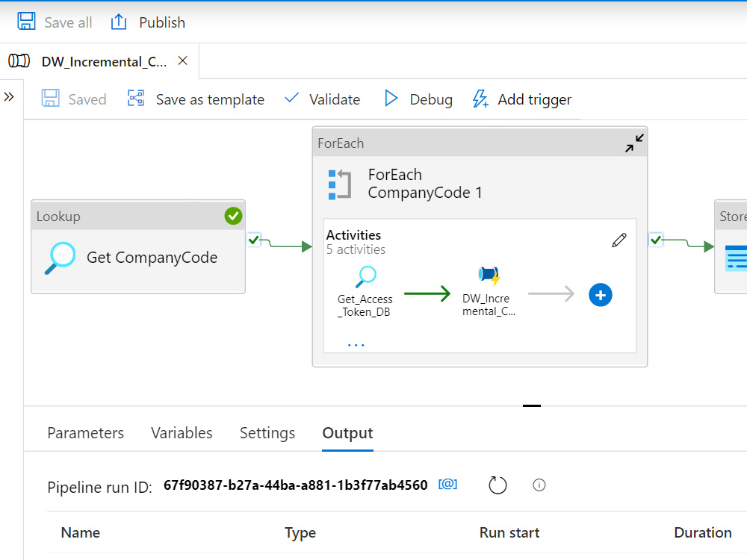Image resolution: width=747 pixels, height=560 pixels.
Task: Show more activities via three dots
Action: pyautogui.click(x=356, y=345)
